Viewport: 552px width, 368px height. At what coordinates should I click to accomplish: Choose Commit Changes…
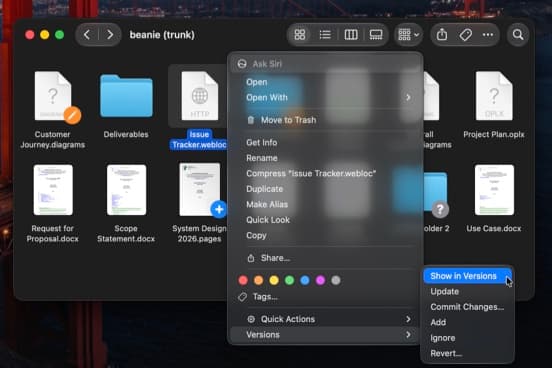[x=468, y=307]
